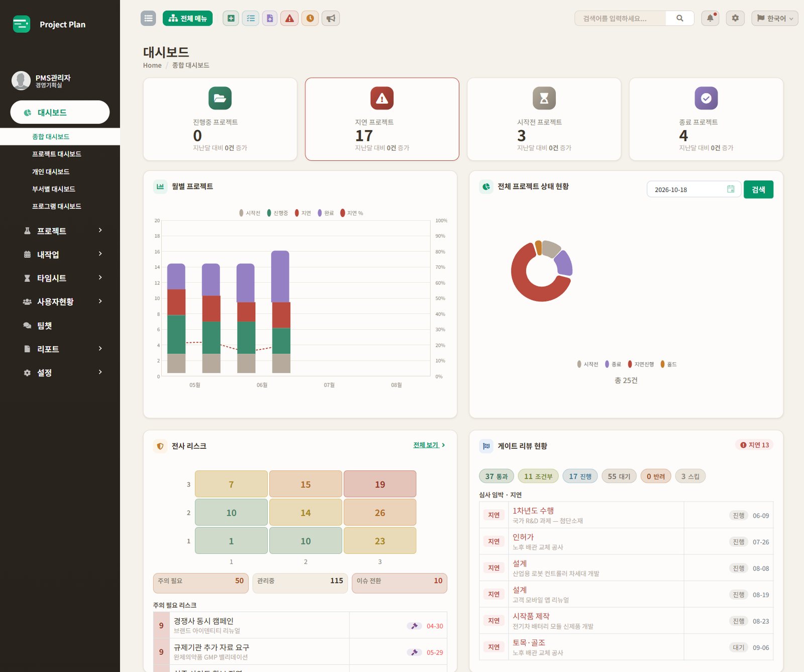Click risk matrix cell with value 26
The height and width of the screenshot is (672, 804).
pos(380,512)
